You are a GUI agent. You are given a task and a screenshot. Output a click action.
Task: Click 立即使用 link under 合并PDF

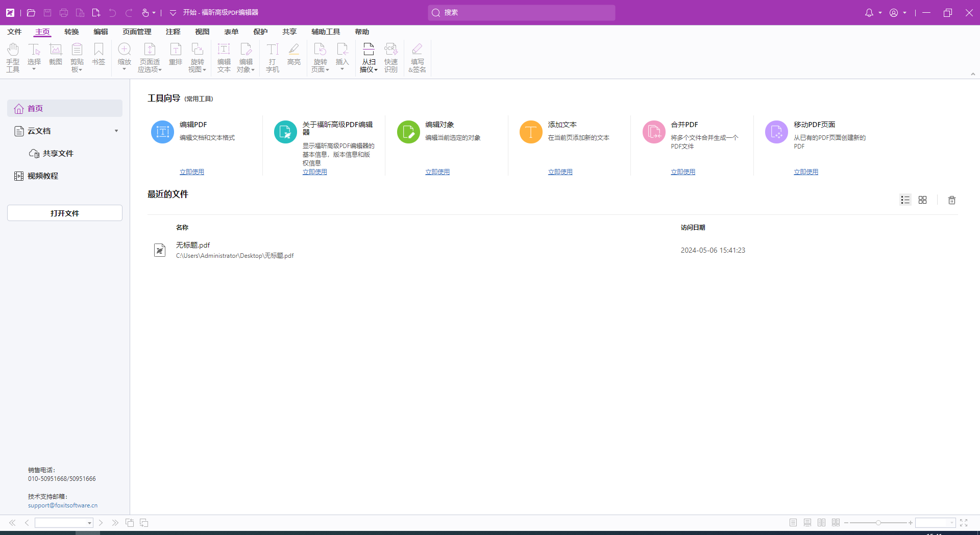click(683, 172)
